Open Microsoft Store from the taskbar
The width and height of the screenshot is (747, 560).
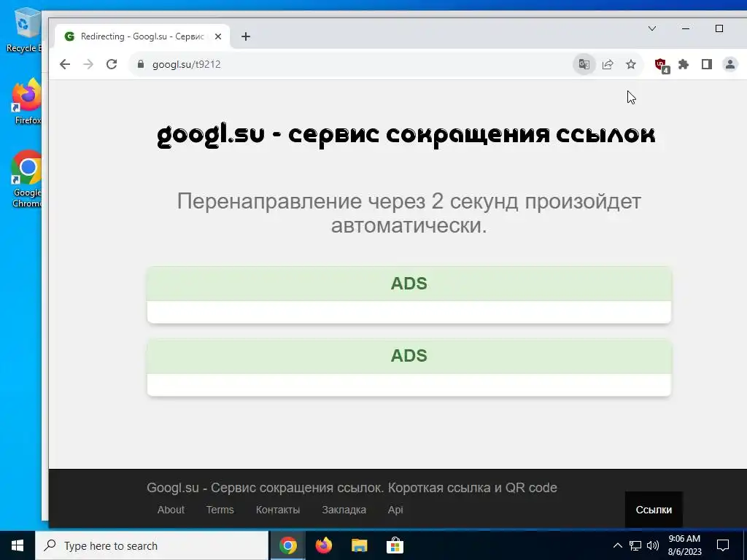click(x=395, y=545)
